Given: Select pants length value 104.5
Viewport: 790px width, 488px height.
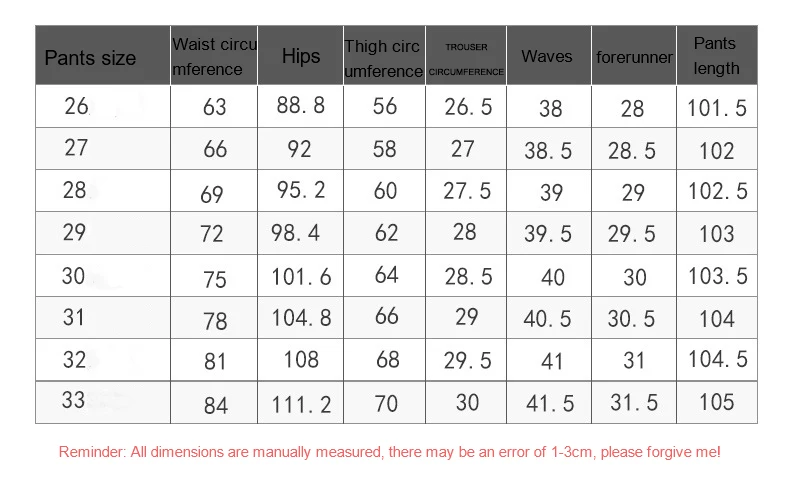Looking at the screenshot, I should (x=717, y=359).
